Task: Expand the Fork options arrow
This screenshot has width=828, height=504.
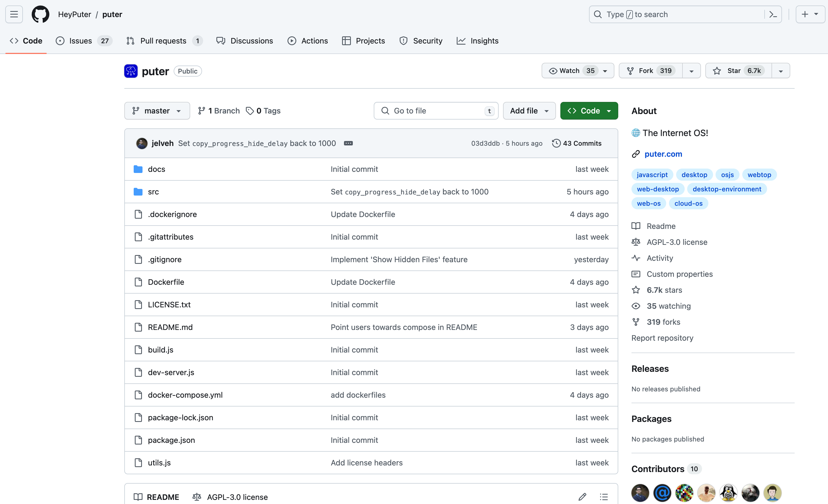Action: pos(691,71)
